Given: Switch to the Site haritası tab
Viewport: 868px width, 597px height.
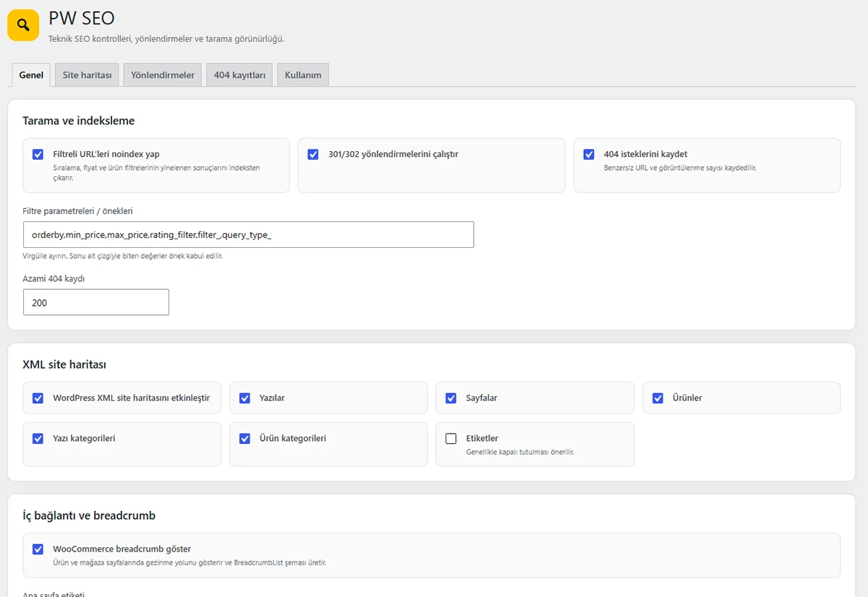Looking at the screenshot, I should click(87, 75).
